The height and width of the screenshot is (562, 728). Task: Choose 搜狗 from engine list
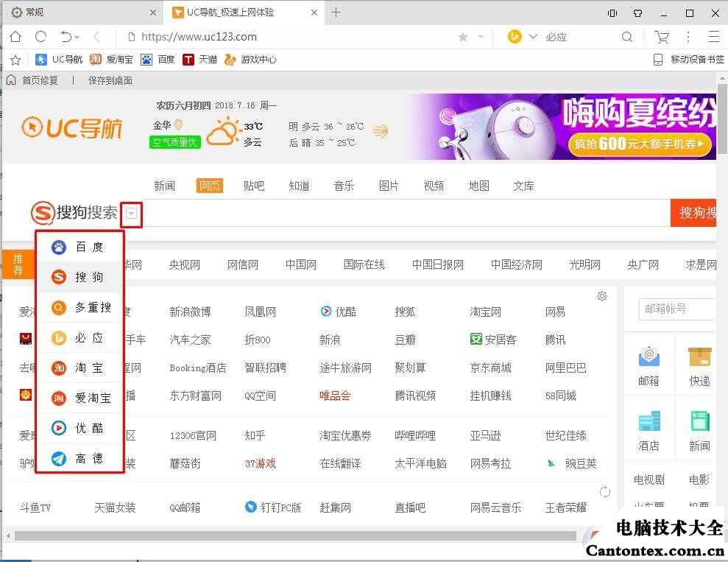pyautogui.click(x=79, y=277)
